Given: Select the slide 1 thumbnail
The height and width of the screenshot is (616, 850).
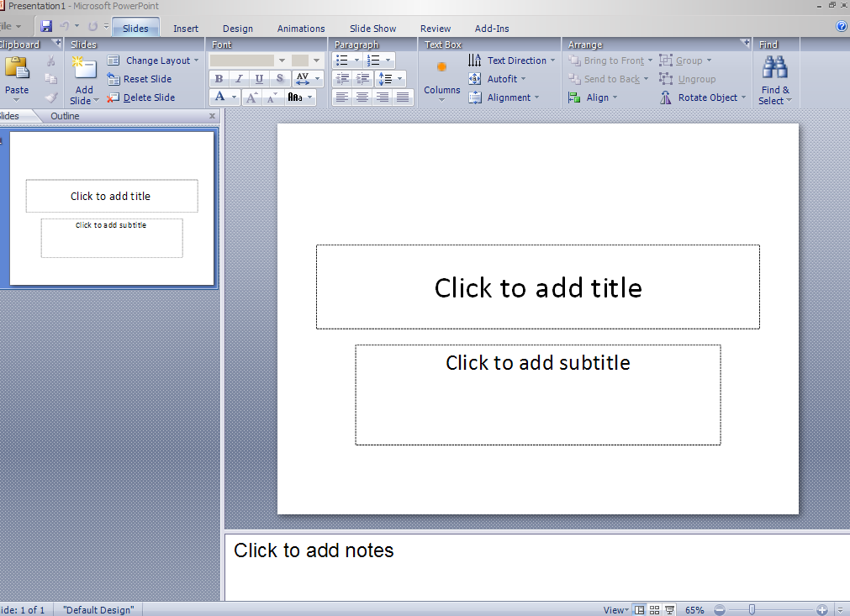Looking at the screenshot, I should [112, 208].
